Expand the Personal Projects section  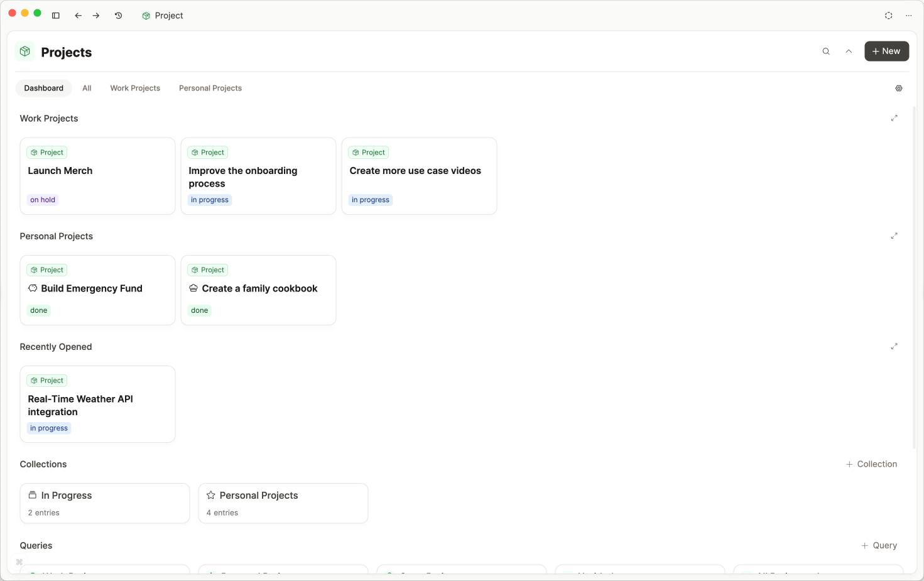894,236
